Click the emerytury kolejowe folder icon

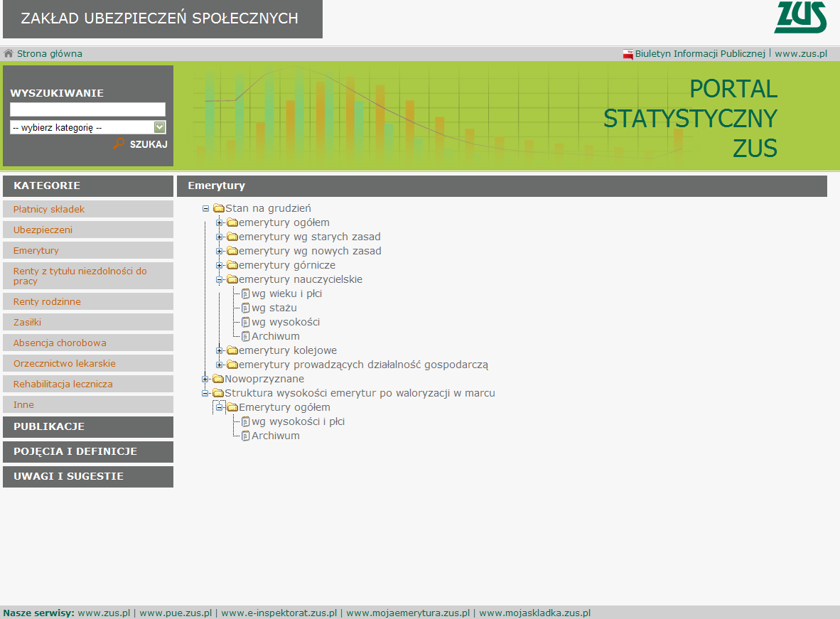(232, 350)
